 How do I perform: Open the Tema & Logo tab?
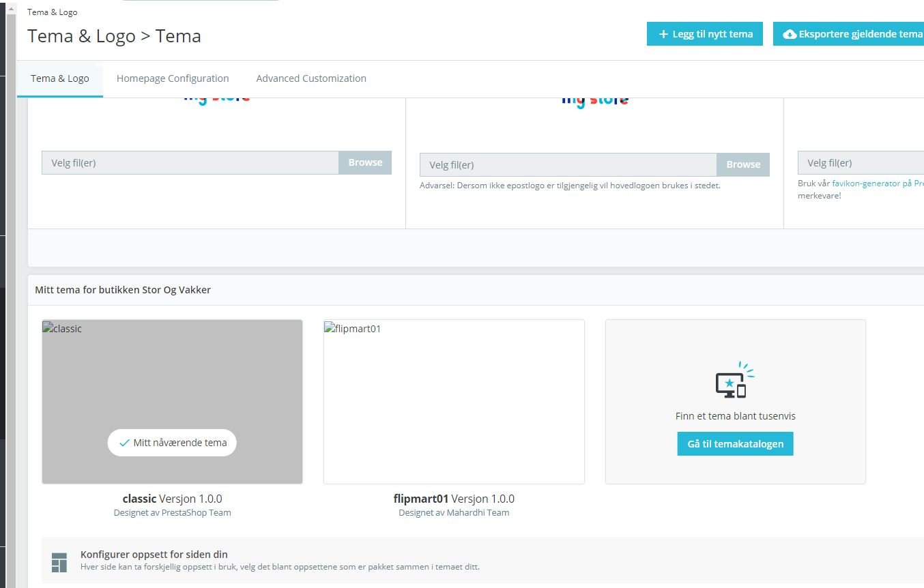tap(60, 78)
